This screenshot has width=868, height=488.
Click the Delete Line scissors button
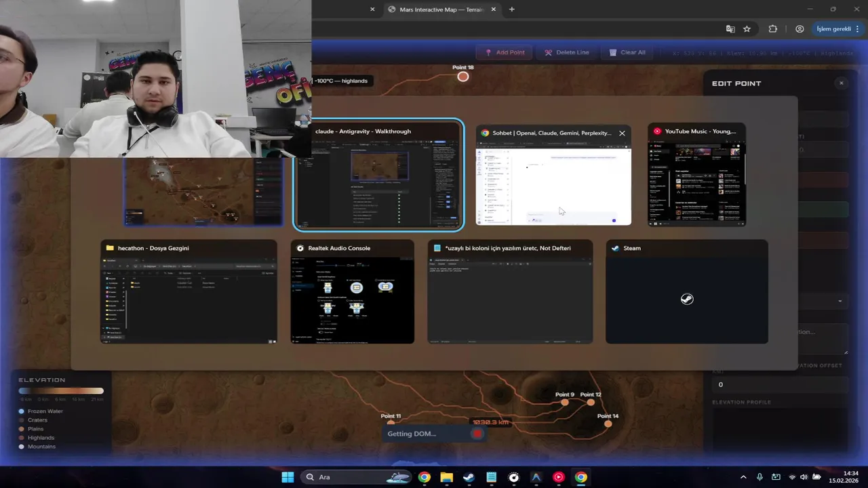pos(567,52)
